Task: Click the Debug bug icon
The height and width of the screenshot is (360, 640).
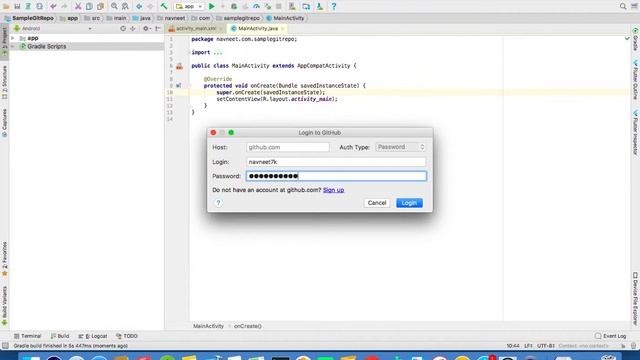Action: [x=234, y=6]
